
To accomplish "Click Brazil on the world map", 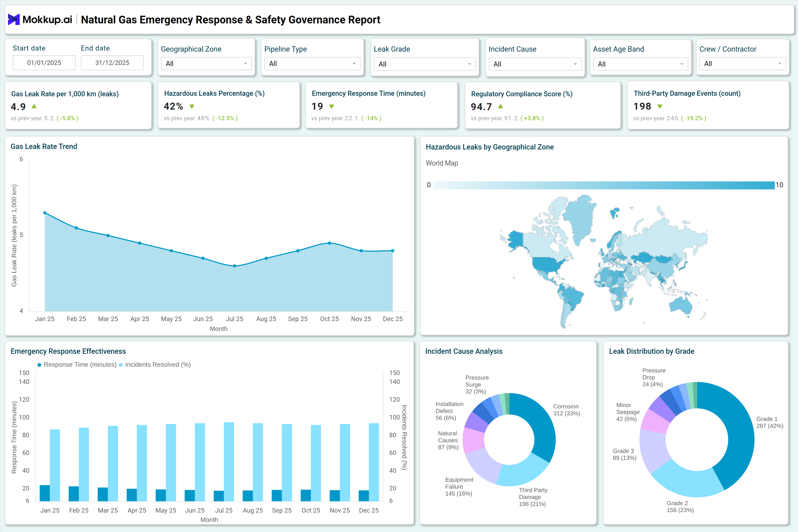I will (x=573, y=298).
